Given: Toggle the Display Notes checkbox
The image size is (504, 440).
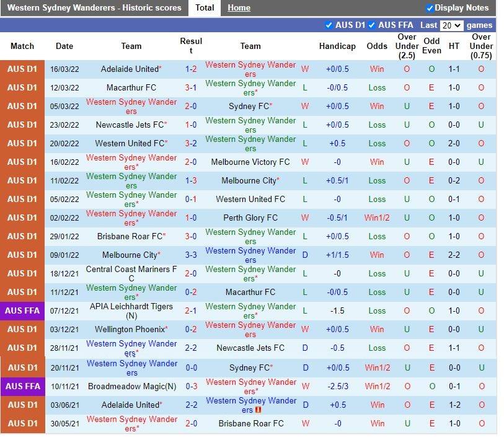Looking at the screenshot, I should [430, 8].
